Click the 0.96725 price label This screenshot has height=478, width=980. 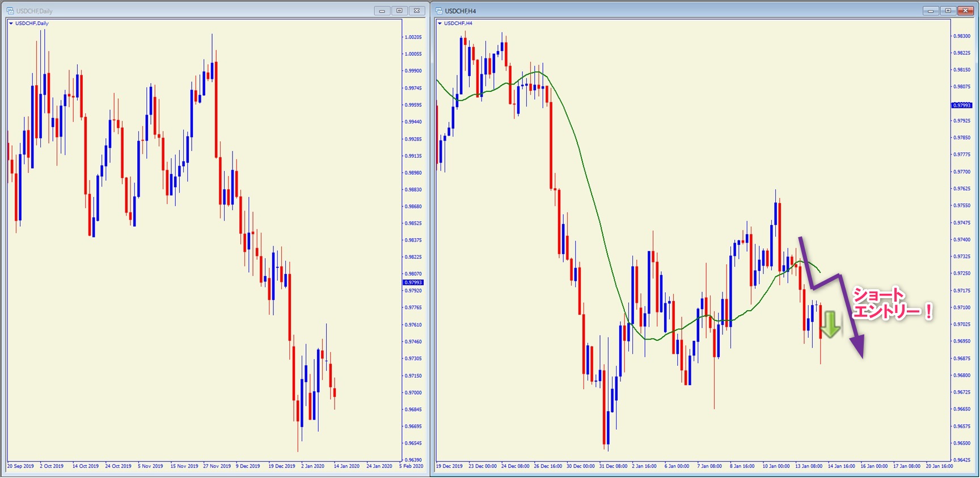[961, 392]
